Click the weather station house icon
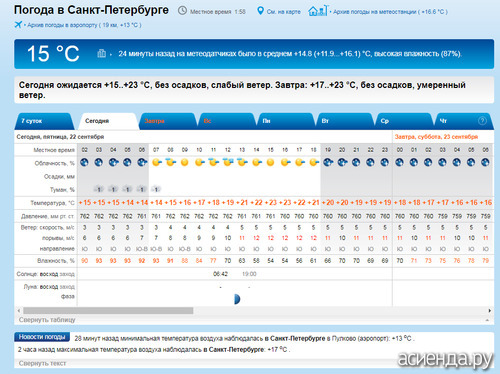Screen dimensions: 500x374 pyautogui.click(x=318, y=11)
